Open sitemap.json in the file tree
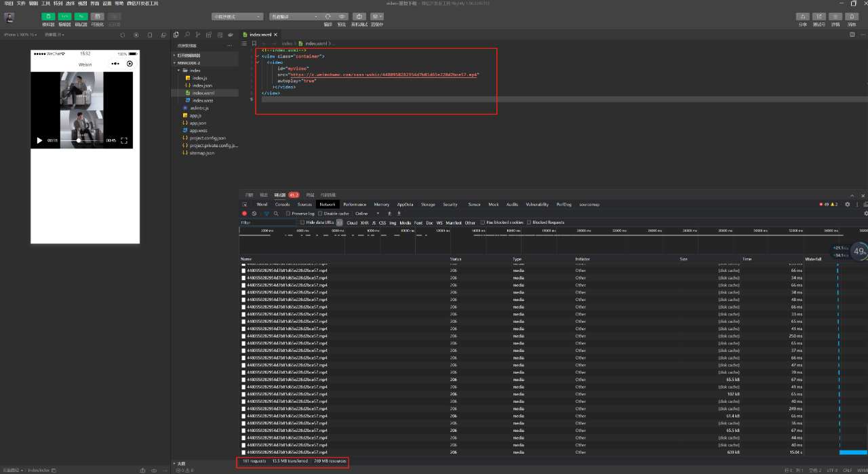The image size is (868, 474). click(201, 153)
